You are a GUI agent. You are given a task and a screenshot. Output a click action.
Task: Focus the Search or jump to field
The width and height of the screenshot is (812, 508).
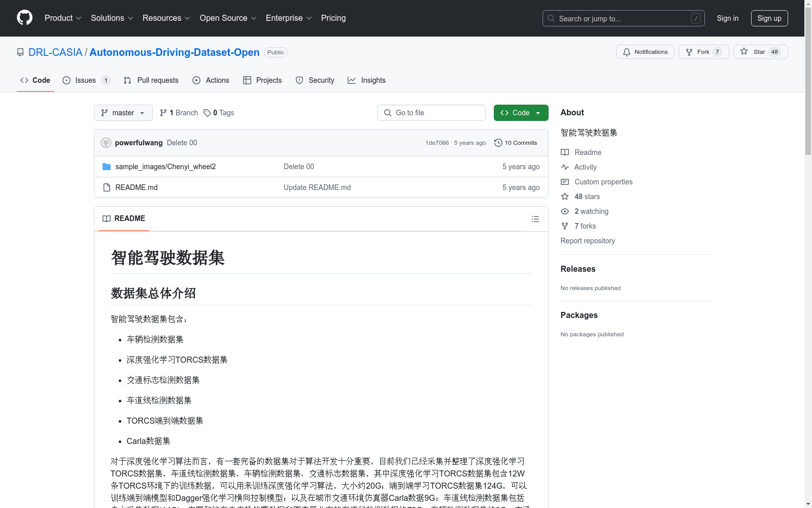point(624,18)
